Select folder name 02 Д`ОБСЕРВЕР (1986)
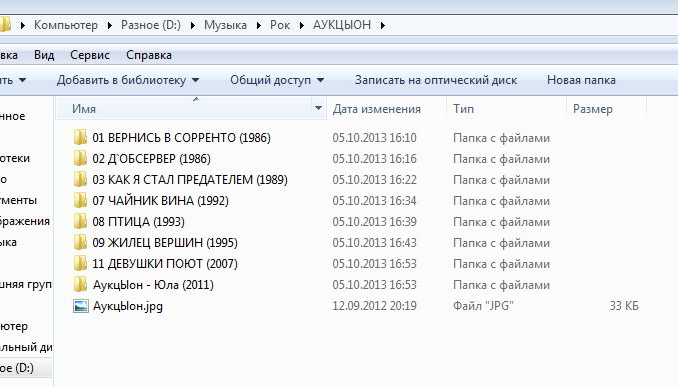 (151, 159)
